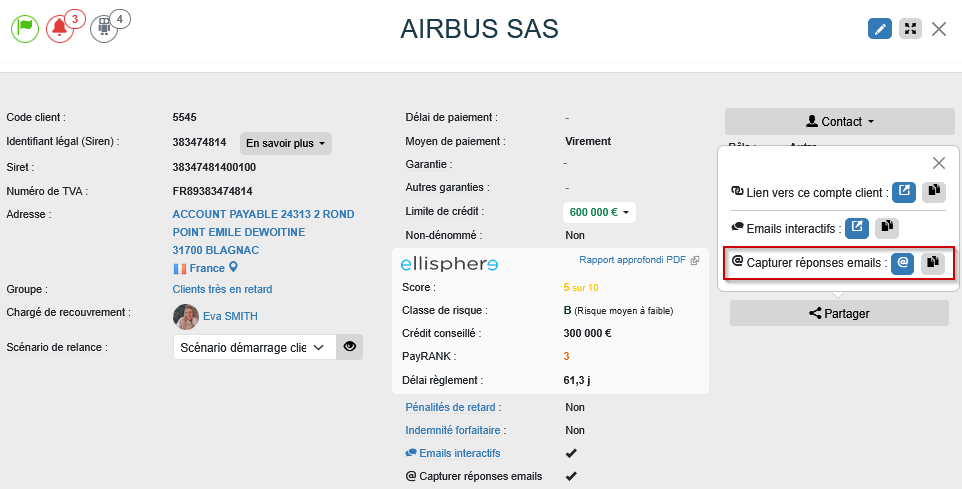The width and height of the screenshot is (962, 489).
Task: Copy the Capturer réponses emails address
Action: pyautogui.click(x=932, y=263)
